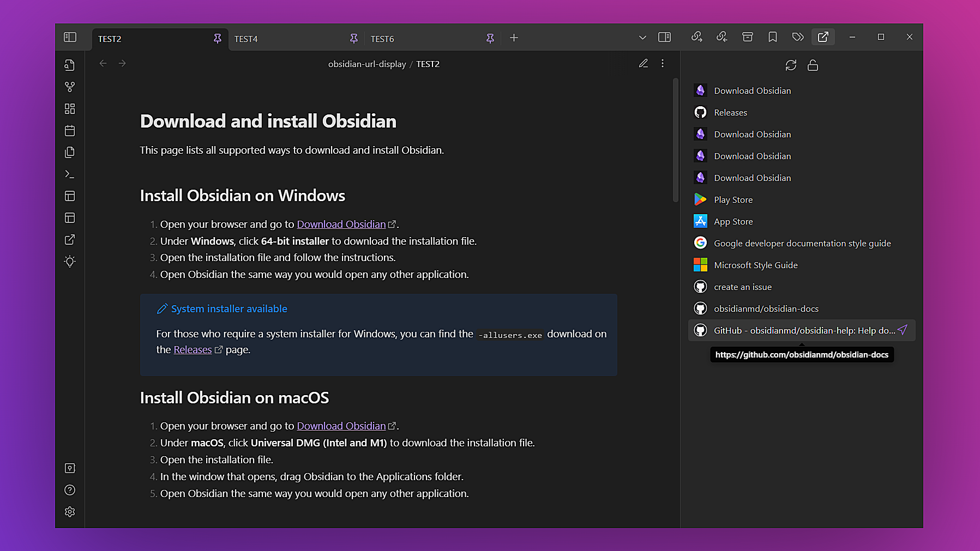Click the App Store logo icon

click(700, 221)
